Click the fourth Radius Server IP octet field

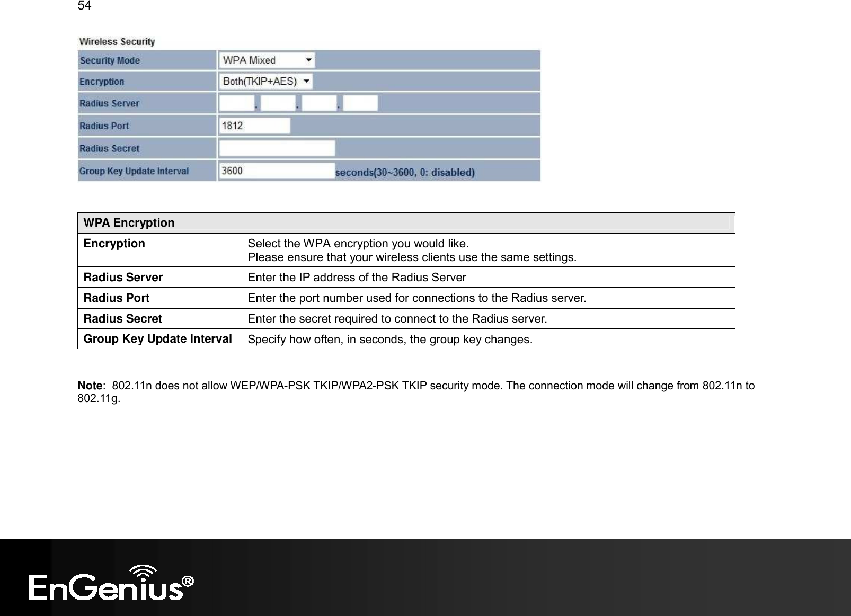(360, 103)
